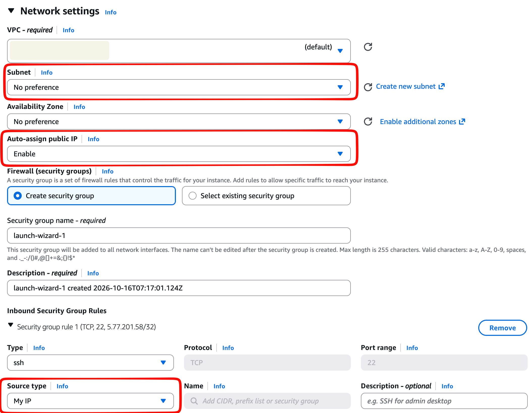This screenshot has width=532, height=413.
Task: Refresh the VPC list
Action: tap(368, 47)
